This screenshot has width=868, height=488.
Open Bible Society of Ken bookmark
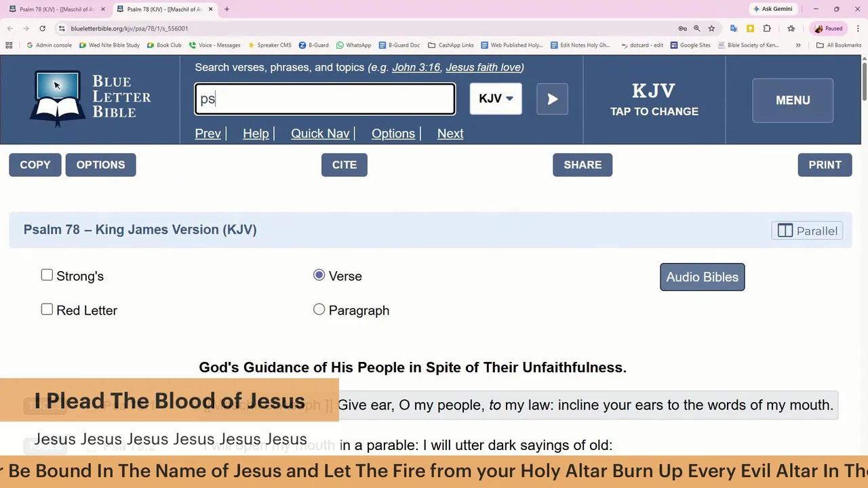(748, 45)
